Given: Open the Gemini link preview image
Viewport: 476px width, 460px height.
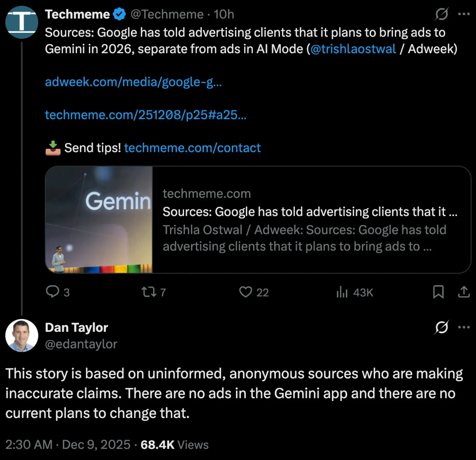Looking at the screenshot, I should (x=99, y=220).
